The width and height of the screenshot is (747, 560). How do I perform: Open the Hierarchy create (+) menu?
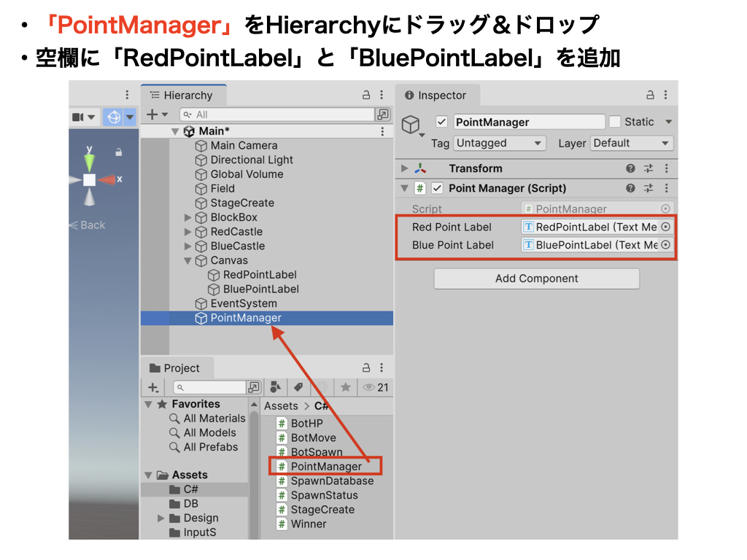pyautogui.click(x=157, y=114)
